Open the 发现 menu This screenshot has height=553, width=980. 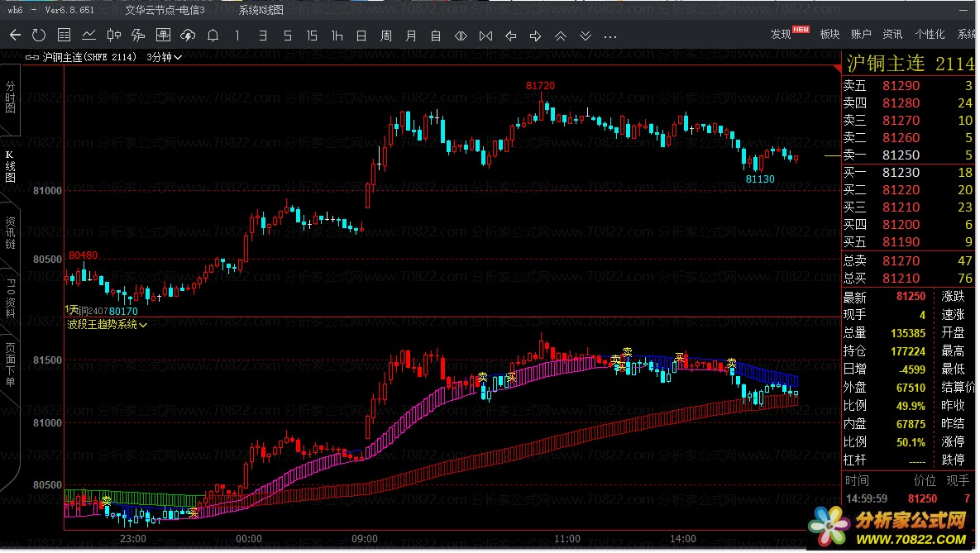click(x=782, y=35)
